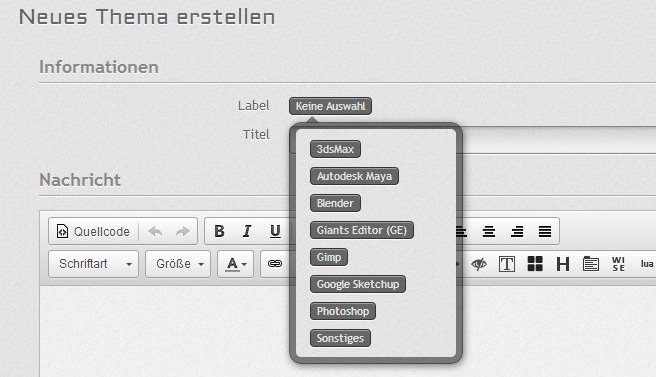Screen dimensions: 656x377
Task: Toggle underline text formatting
Action: pyautogui.click(x=275, y=231)
